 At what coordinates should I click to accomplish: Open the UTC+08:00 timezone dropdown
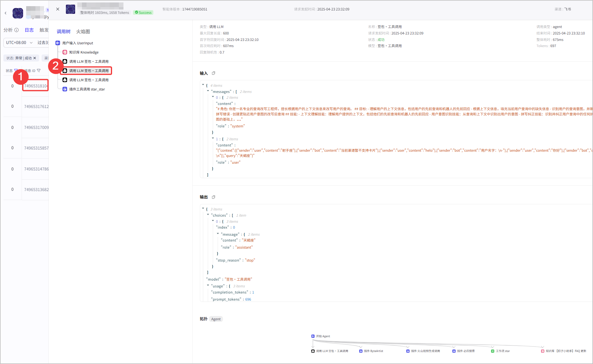19,42
